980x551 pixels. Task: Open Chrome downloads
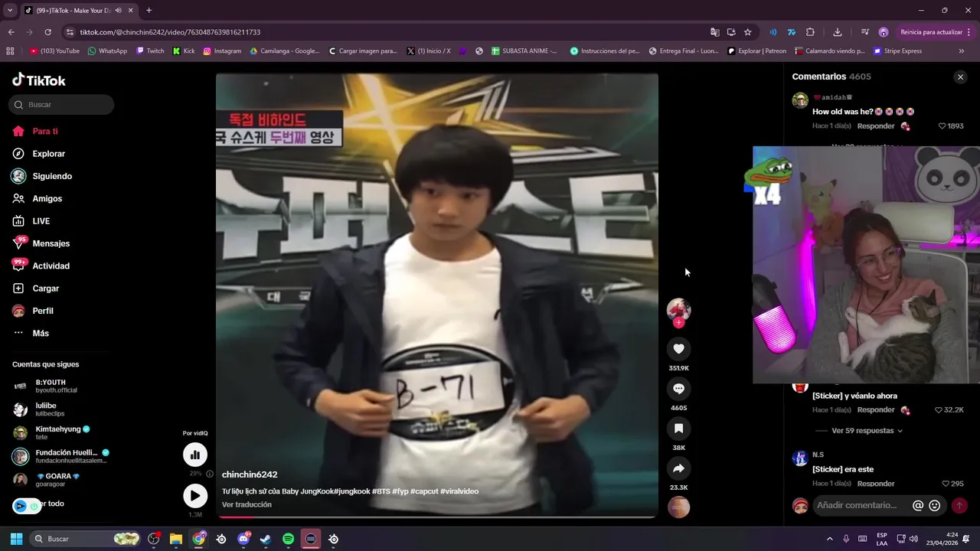click(837, 32)
